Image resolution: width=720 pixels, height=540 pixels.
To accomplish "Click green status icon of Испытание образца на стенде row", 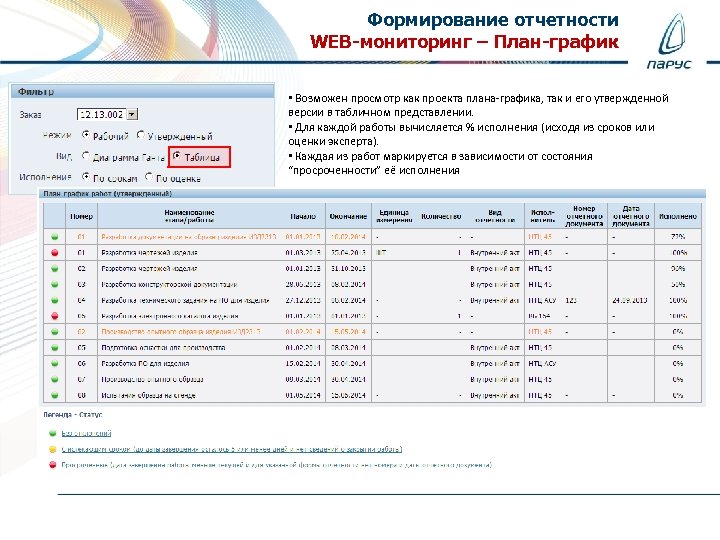I will [55, 395].
